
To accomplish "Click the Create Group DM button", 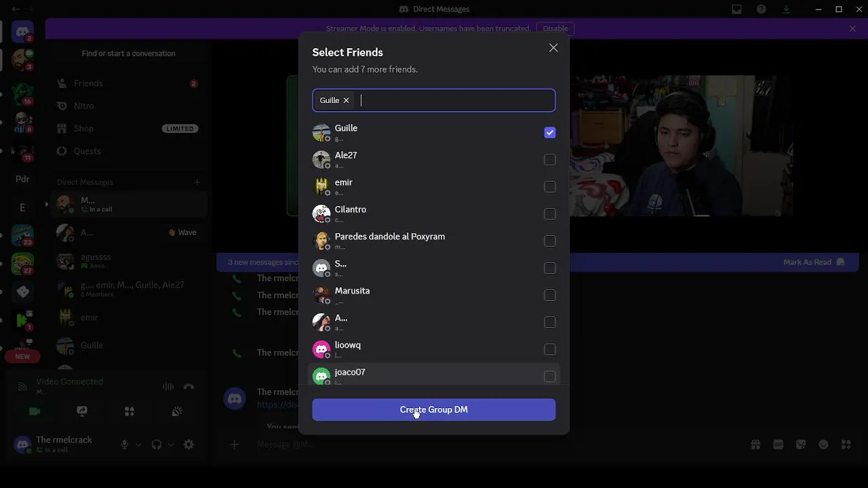I will (434, 409).
